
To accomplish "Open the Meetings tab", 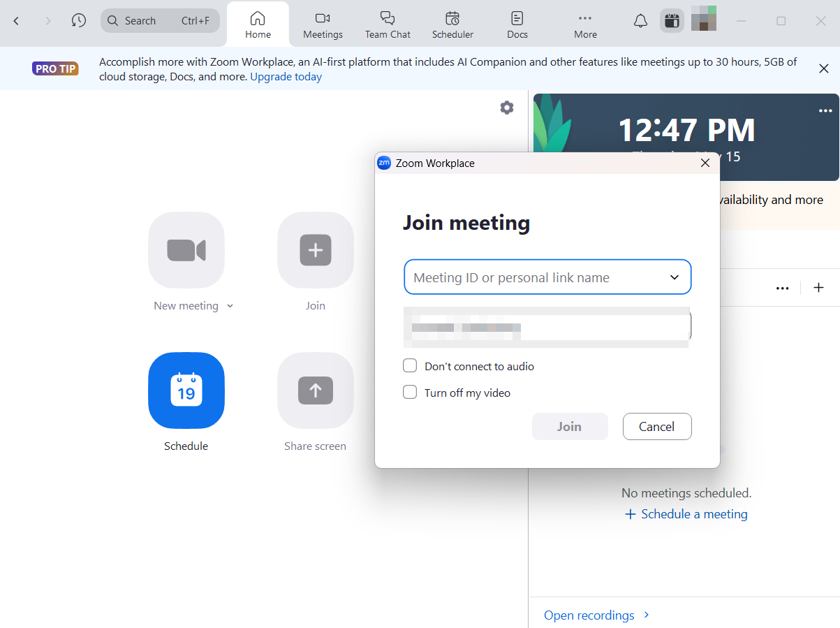I will tap(323, 24).
